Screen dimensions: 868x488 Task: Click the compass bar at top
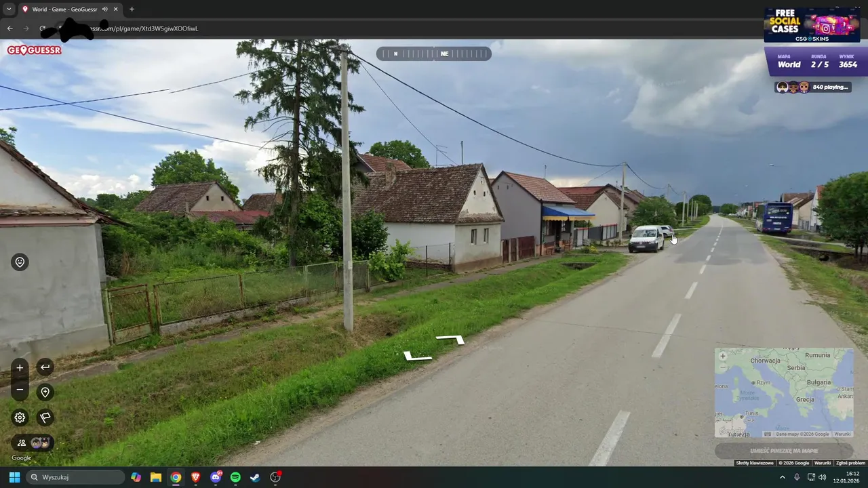[434, 54]
